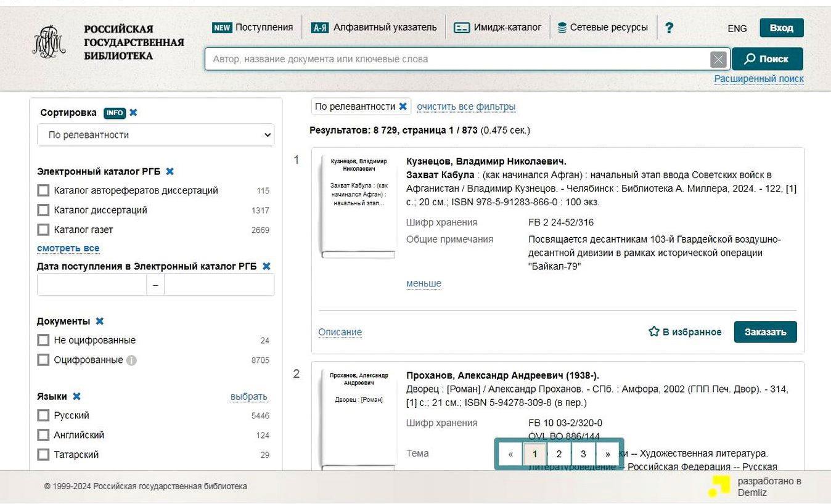Go to page 2 in pagination

pyautogui.click(x=559, y=454)
